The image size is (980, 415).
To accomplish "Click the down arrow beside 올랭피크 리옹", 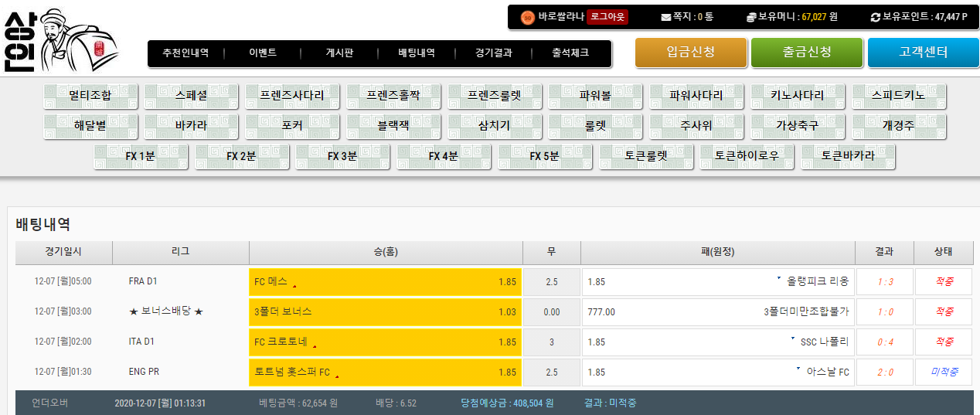I will coord(778,278).
